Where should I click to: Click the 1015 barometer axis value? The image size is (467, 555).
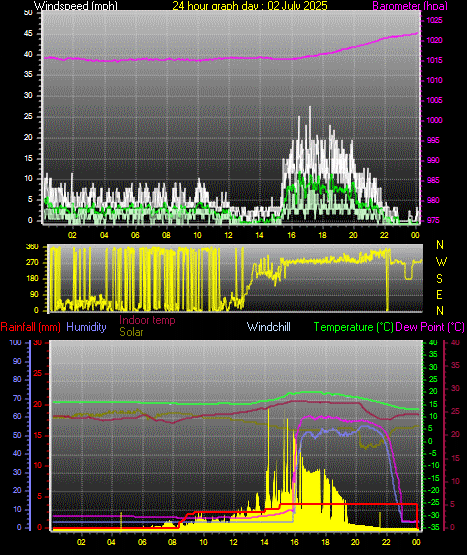pyautogui.click(x=434, y=61)
